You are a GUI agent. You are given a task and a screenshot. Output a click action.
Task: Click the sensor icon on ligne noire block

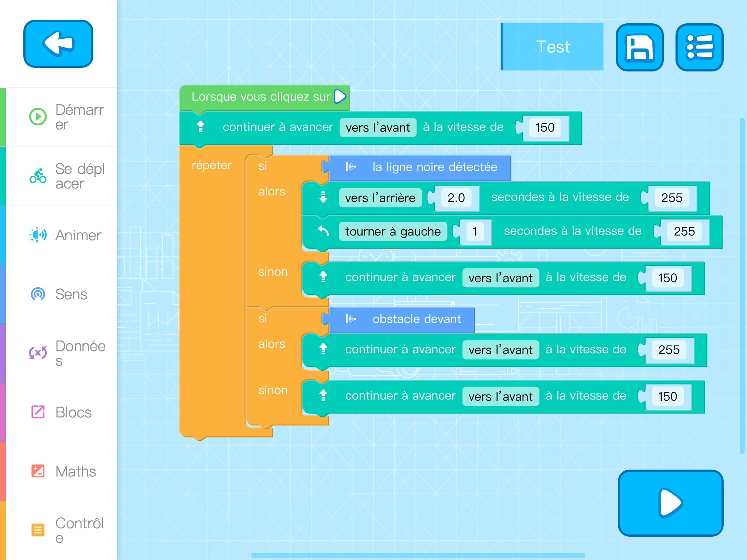[351, 167]
